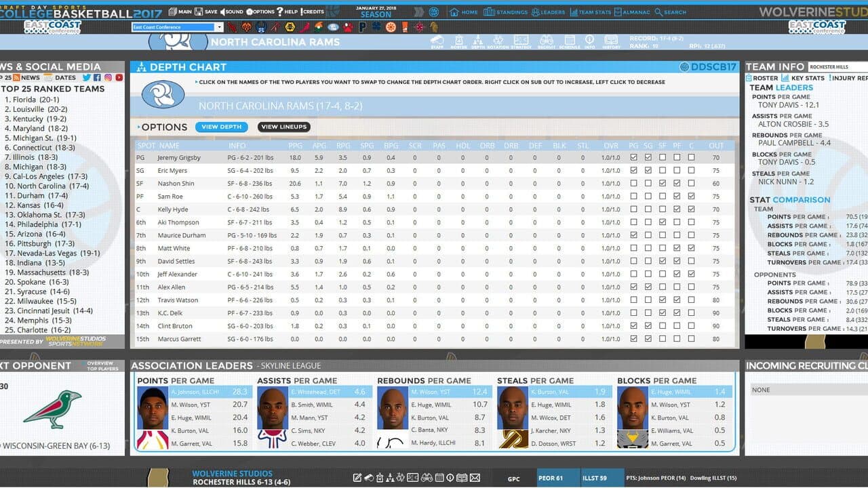Open the YouTube icon in social media bar
Image resolution: width=868 pixels, height=488 pixels.
pos(119,78)
